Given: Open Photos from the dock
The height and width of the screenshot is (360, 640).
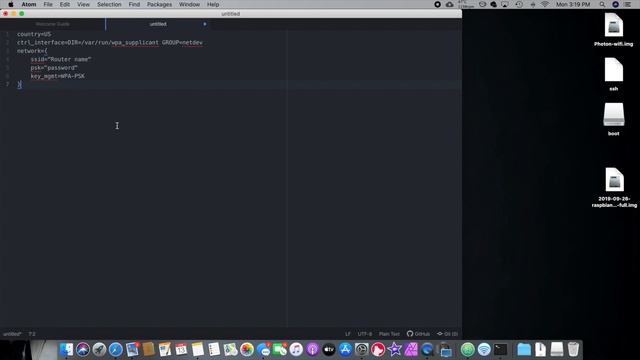Looking at the screenshot, I should point(247,350).
